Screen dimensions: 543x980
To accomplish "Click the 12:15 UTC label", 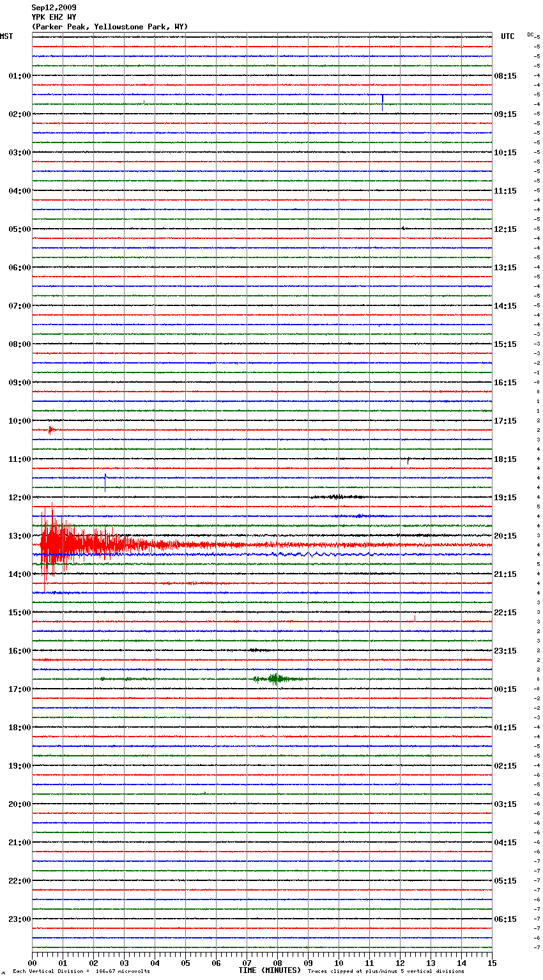I will point(505,229).
